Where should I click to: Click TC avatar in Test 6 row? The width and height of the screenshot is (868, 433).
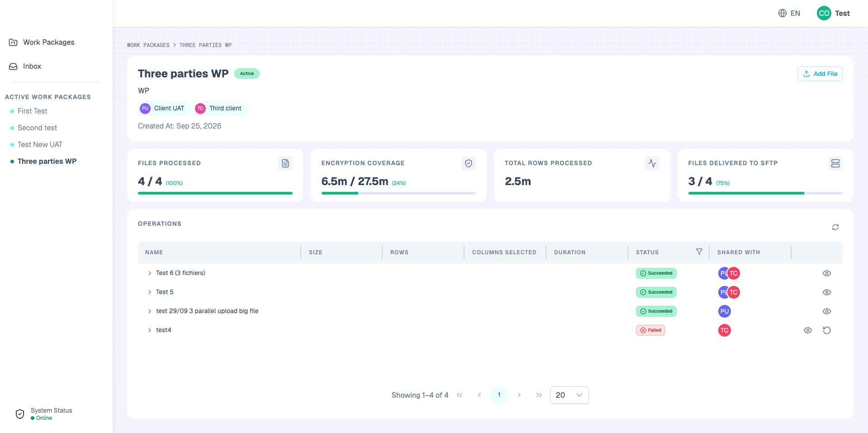734,273
